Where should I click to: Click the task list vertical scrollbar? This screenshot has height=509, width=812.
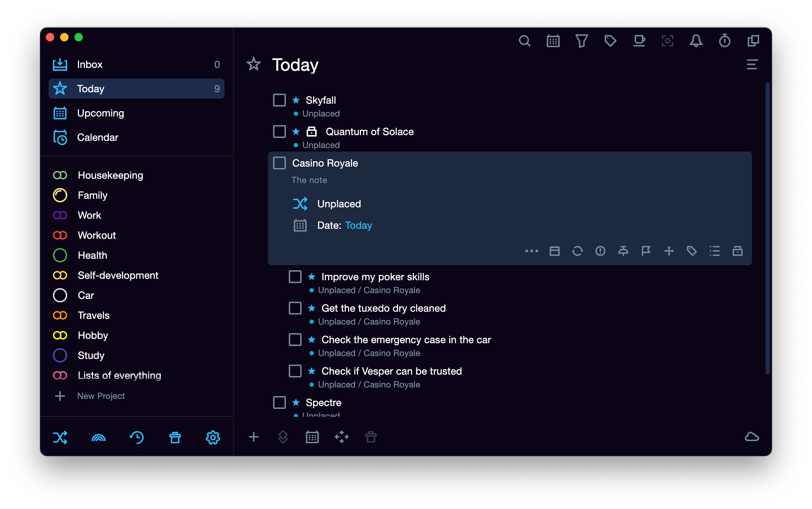coord(767,229)
